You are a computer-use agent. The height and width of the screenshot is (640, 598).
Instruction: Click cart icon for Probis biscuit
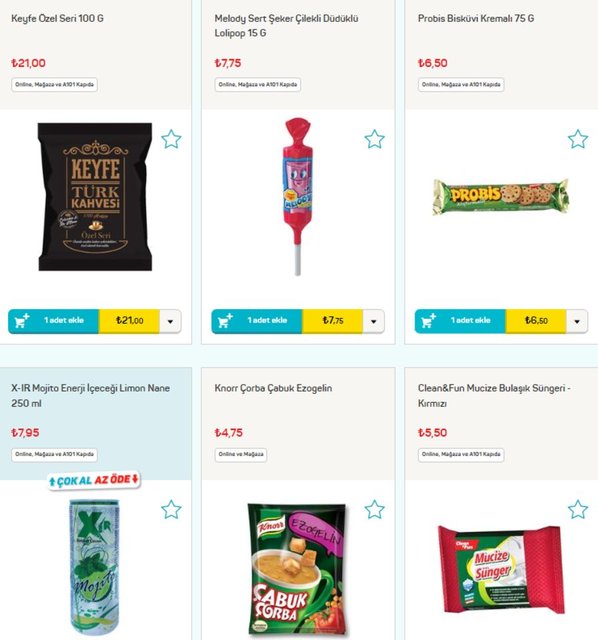(428, 321)
